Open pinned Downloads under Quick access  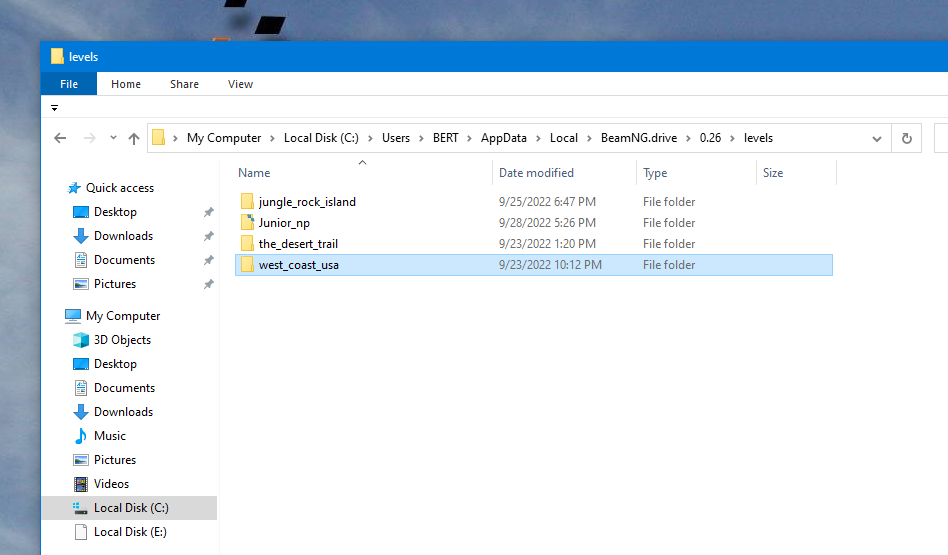click(123, 236)
